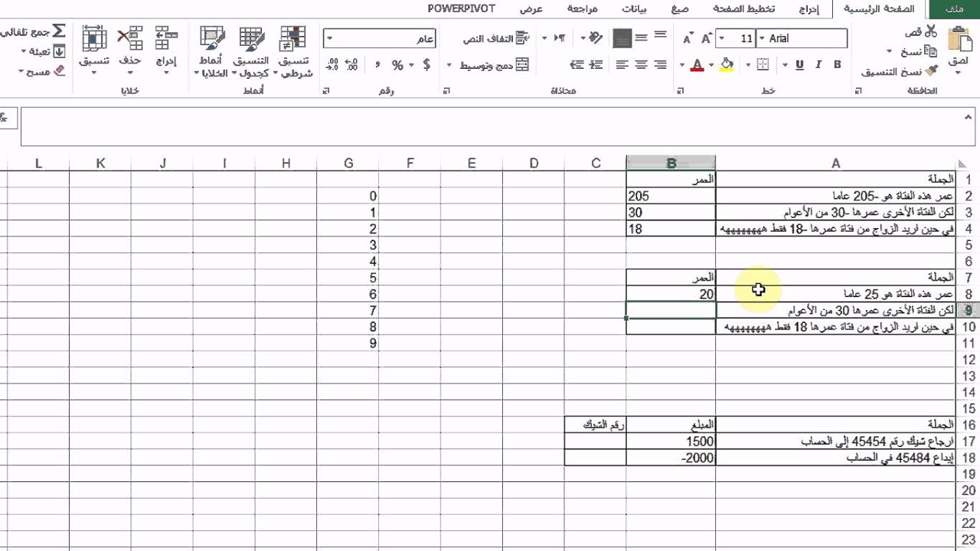This screenshot has width=980, height=551.
Task: Toggle Underline formatting
Action: coord(800,65)
